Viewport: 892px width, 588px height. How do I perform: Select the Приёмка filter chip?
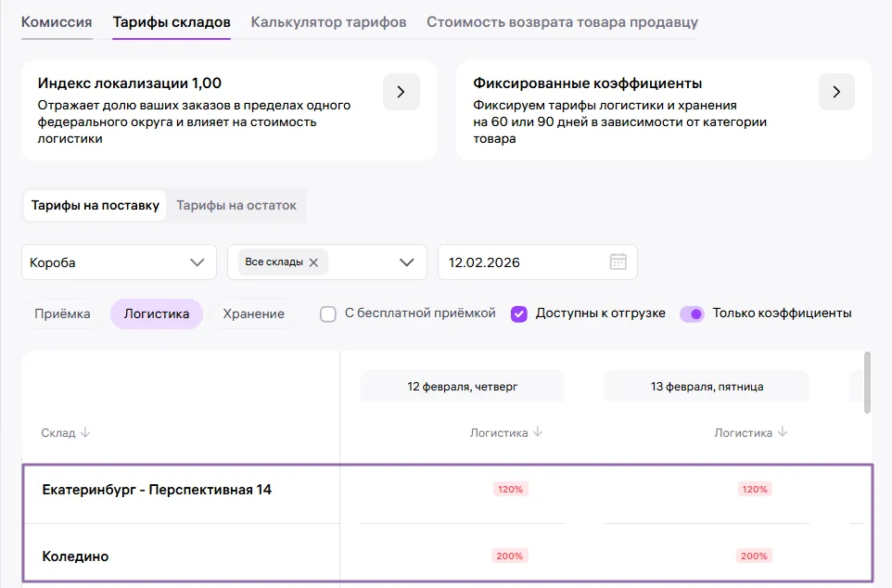point(62,313)
